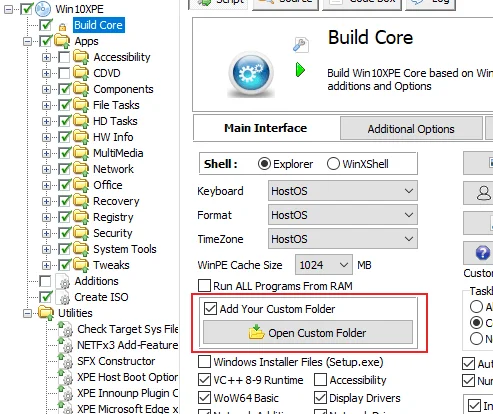Select NETFx3 Add-Feature utility
This screenshot has height=414, width=493.
point(128,345)
